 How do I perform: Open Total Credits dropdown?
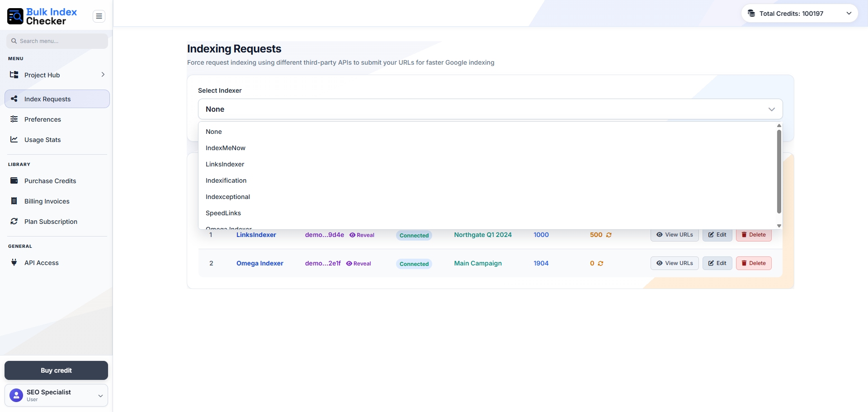click(799, 14)
